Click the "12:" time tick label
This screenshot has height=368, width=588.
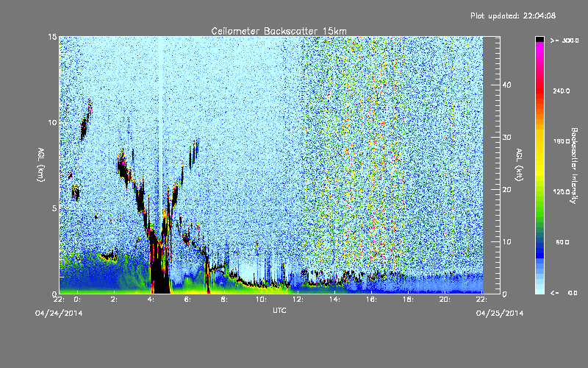(298, 300)
